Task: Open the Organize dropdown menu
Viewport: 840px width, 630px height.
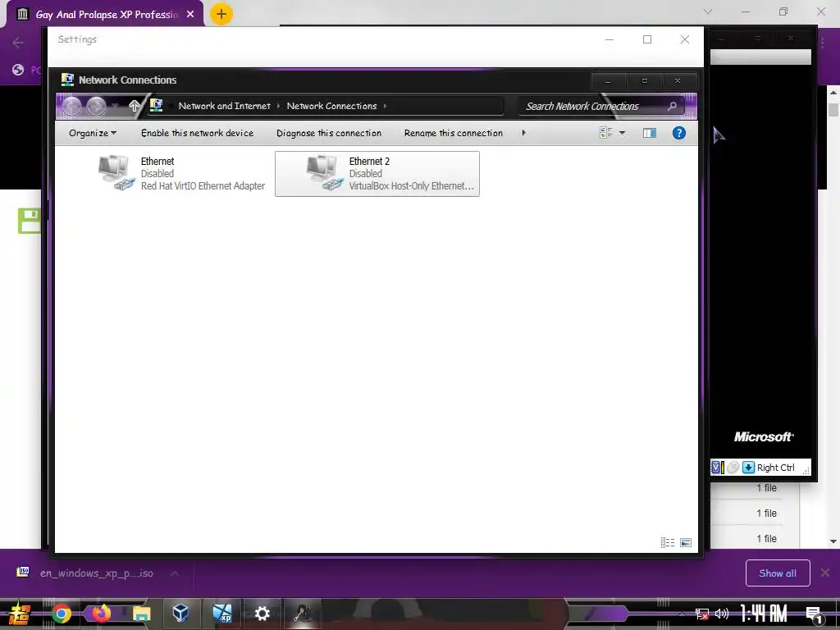Action: point(92,133)
